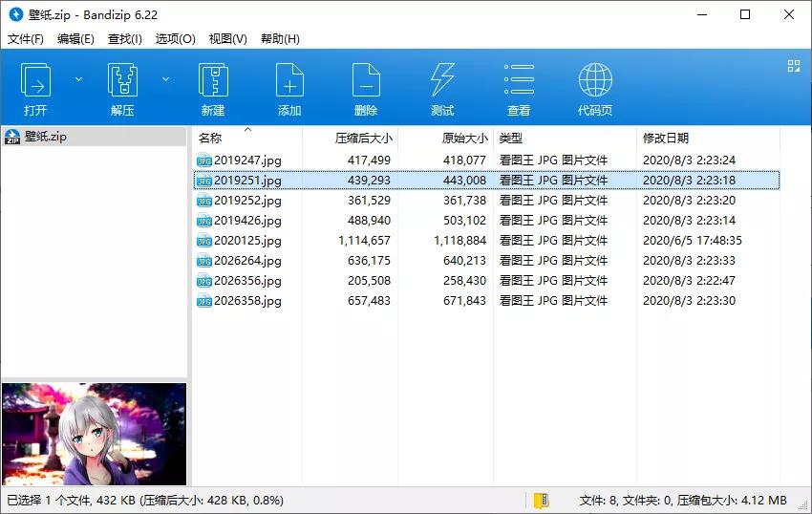Click the grid layout icon in the toolbar corner
Screen dimensions: 812x514
(793, 66)
